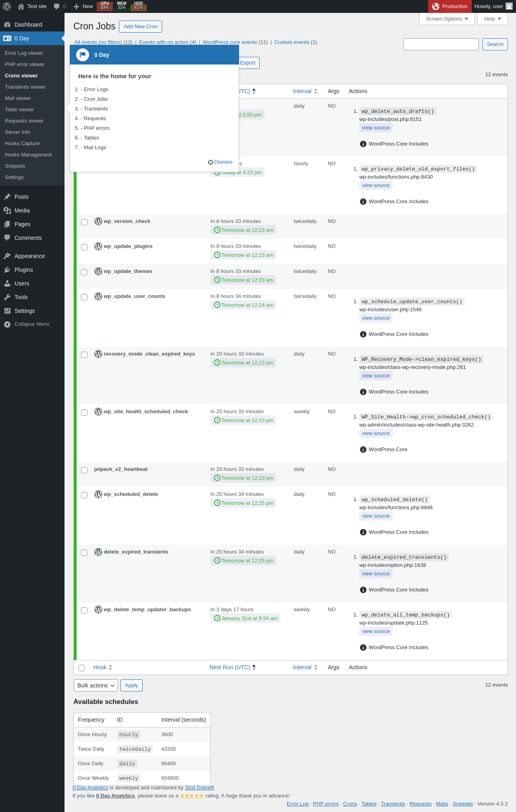Open the Bulk actions dropdown

pos(96,685)
